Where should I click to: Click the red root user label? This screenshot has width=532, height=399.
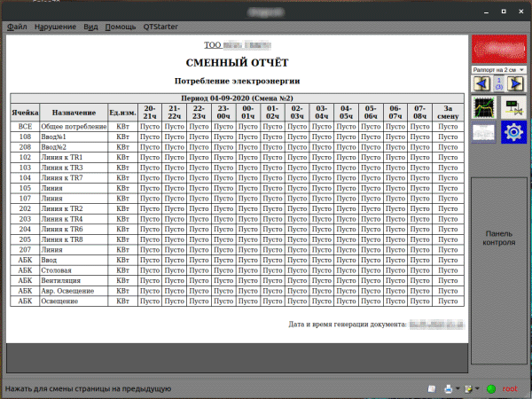pyautogui.click(x=510, y=389)
